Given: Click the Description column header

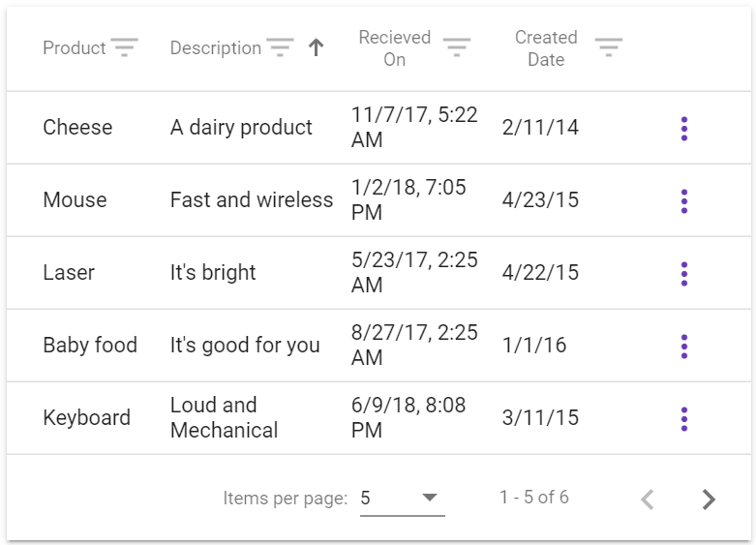Looking at the screenshot, I should (x=216, y=48).
